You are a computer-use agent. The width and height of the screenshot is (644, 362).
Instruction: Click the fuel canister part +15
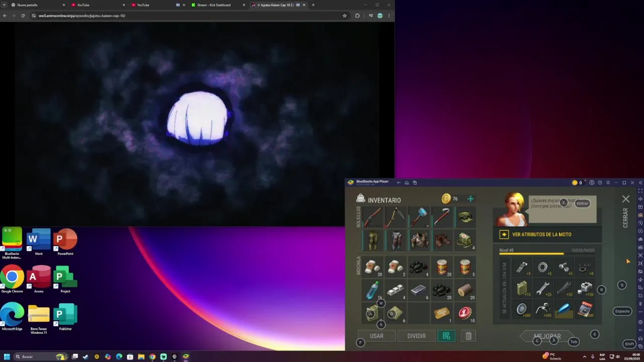[522, 288]
